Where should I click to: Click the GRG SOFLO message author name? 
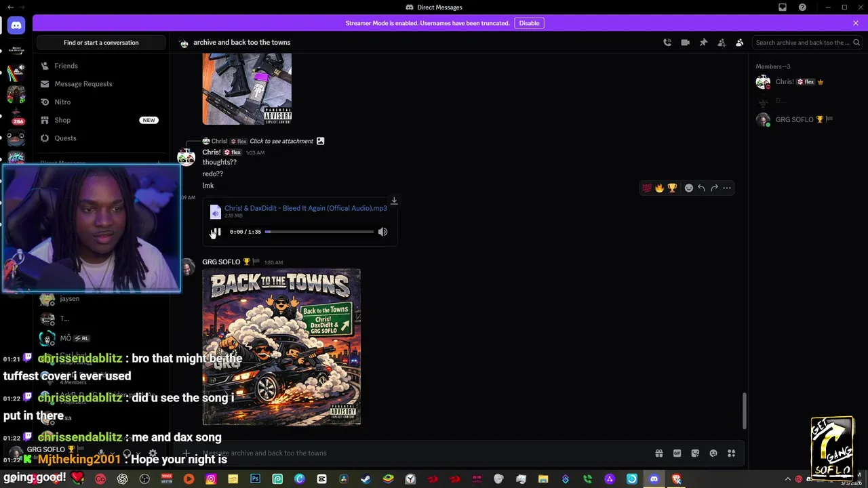[221, 262]
